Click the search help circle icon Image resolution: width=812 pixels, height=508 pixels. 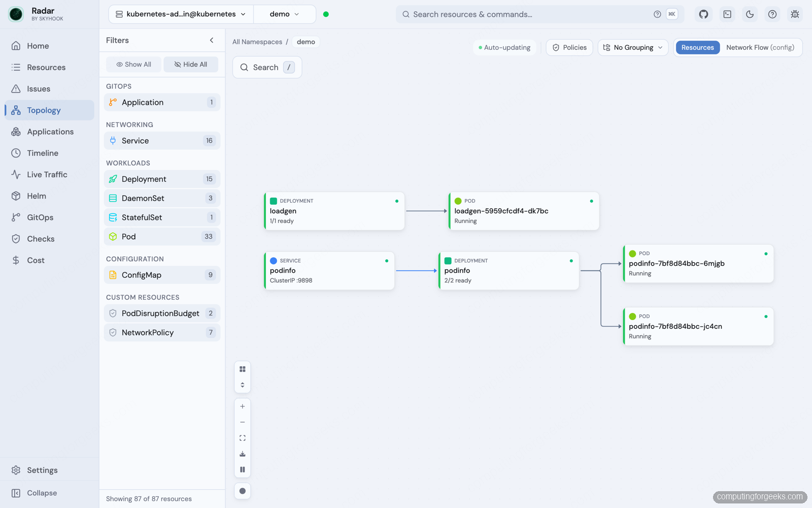[x=657, y=14]
